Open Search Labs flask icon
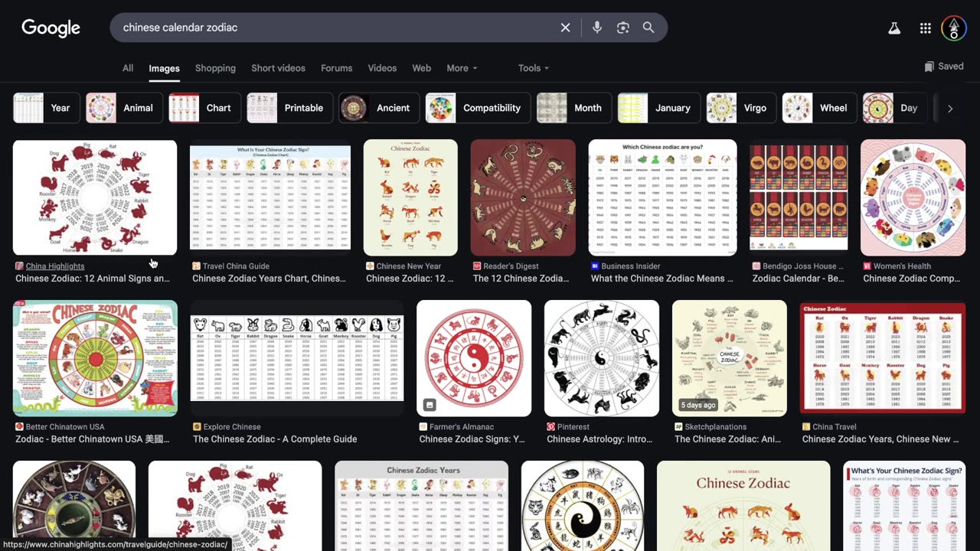This screenshot has height=551, width=980. (x=894, y=28)
